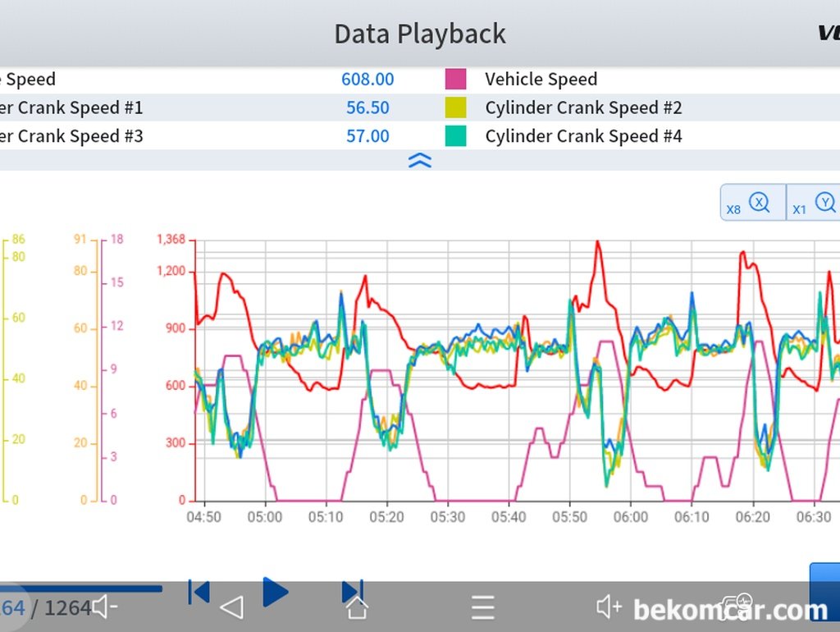The height and width of the screenshot is (632, 840).
Task: Select Cylinder Crank Speed #4 label
Action: click(x=583, y=136)
